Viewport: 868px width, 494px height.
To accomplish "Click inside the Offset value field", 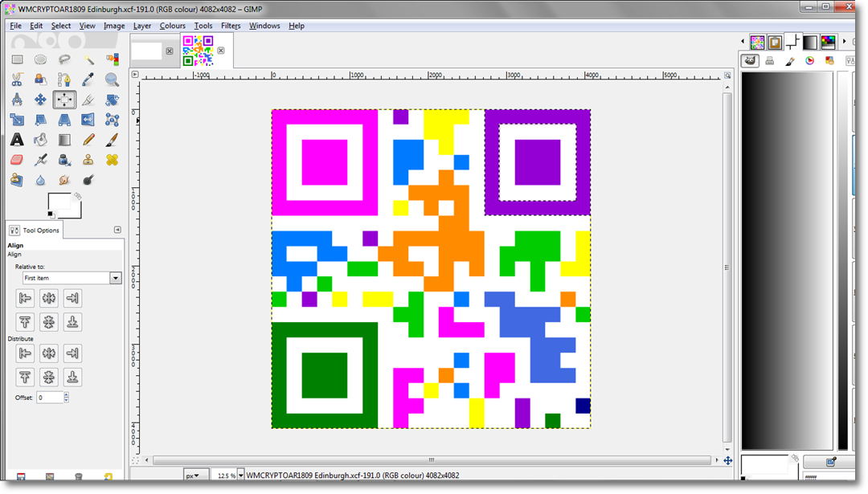I will pos(50,398).
